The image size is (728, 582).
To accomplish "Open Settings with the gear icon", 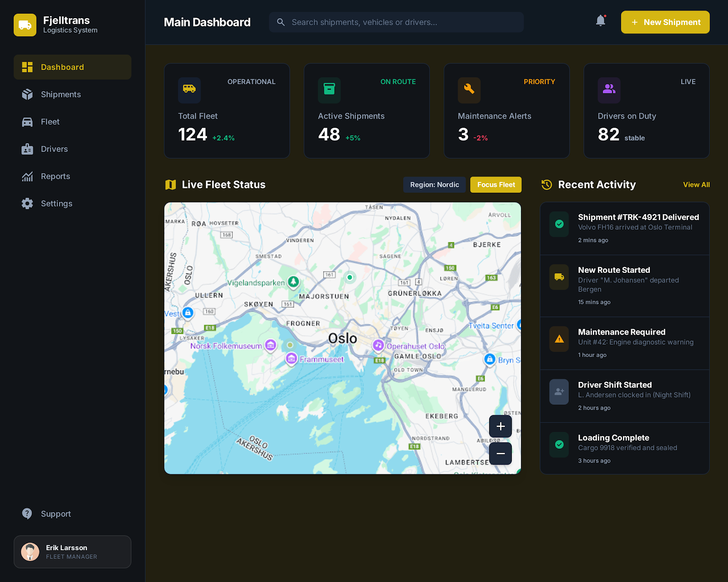I will point(27,203).
